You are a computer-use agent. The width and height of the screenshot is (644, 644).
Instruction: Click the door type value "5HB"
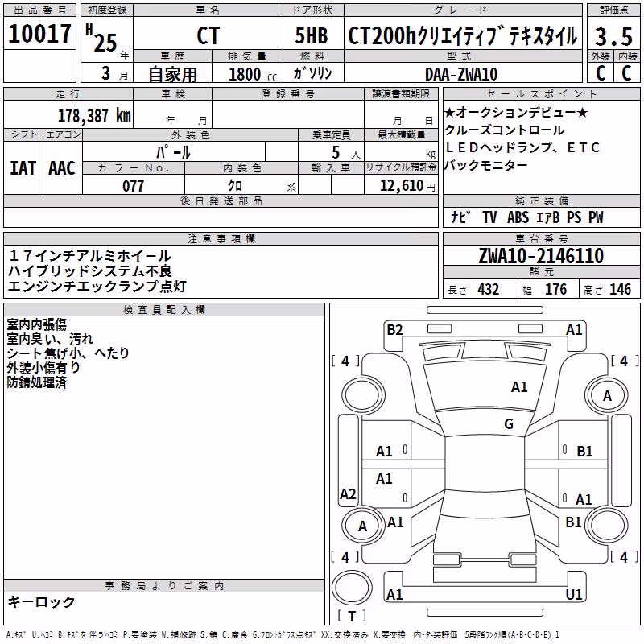coord(312,35)
